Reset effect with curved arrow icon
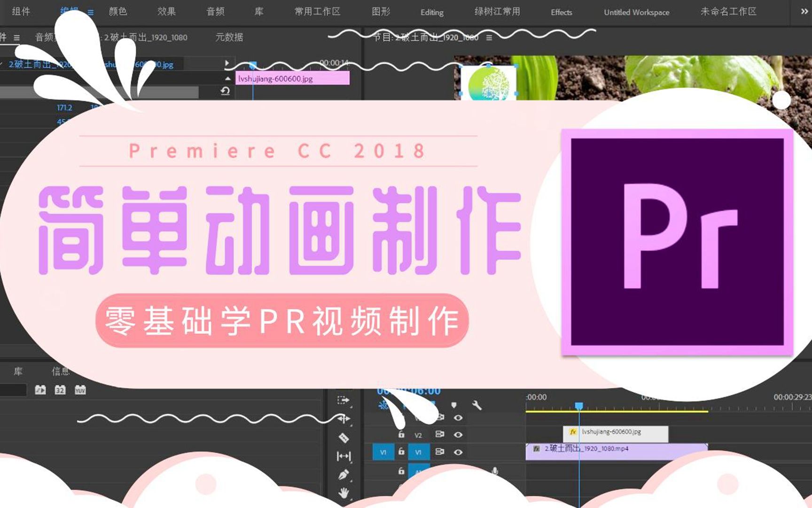Image resolution: width=812 pixels, height=508 pixels. 226,91
